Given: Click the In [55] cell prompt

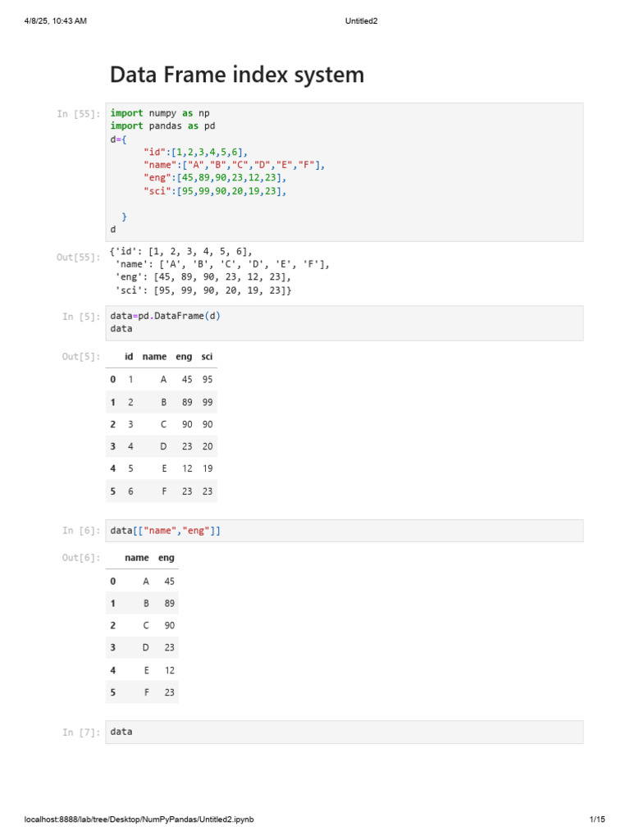Looking at the screenshot, I should 79,114.
